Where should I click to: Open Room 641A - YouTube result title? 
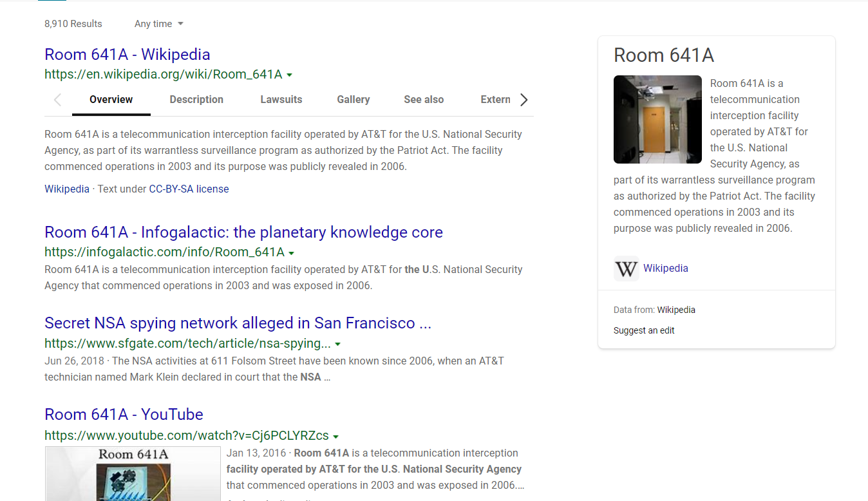pos(124,414)
